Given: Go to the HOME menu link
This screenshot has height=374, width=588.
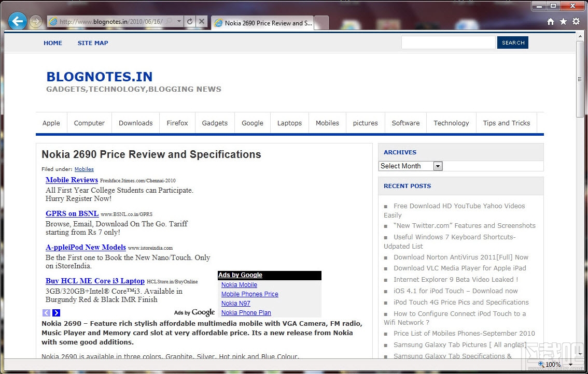Looking at the screenshot, I should pos(53,43).
